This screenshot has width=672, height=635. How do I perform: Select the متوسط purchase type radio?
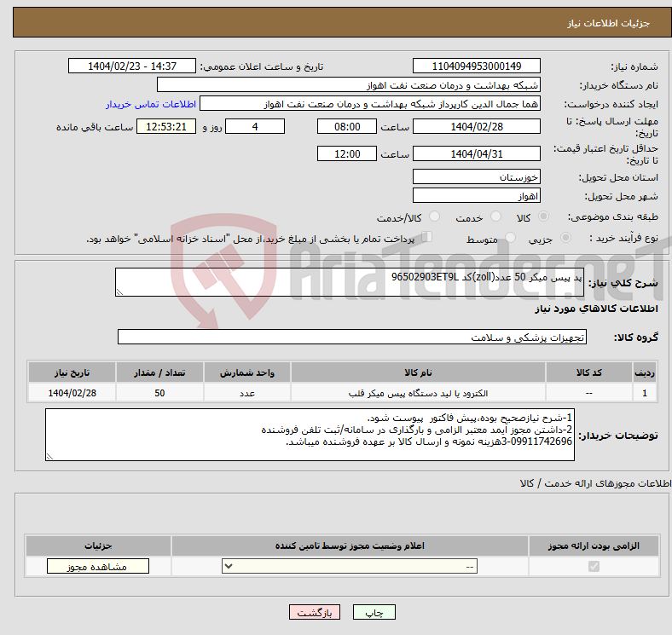point(510,237)
